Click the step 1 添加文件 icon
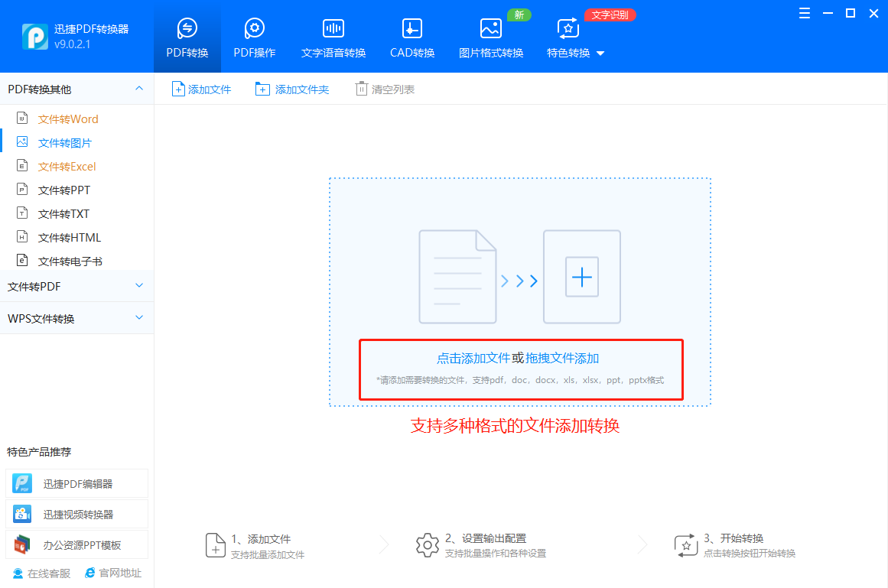Viewport: 888px width, 588px height. (x=215, y=545)
